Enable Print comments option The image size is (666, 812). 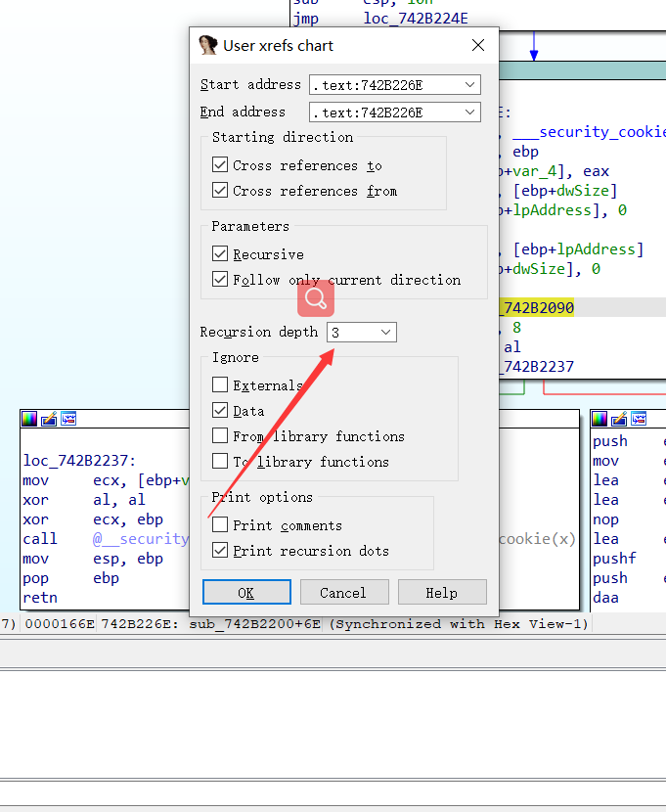click(220, 524)
